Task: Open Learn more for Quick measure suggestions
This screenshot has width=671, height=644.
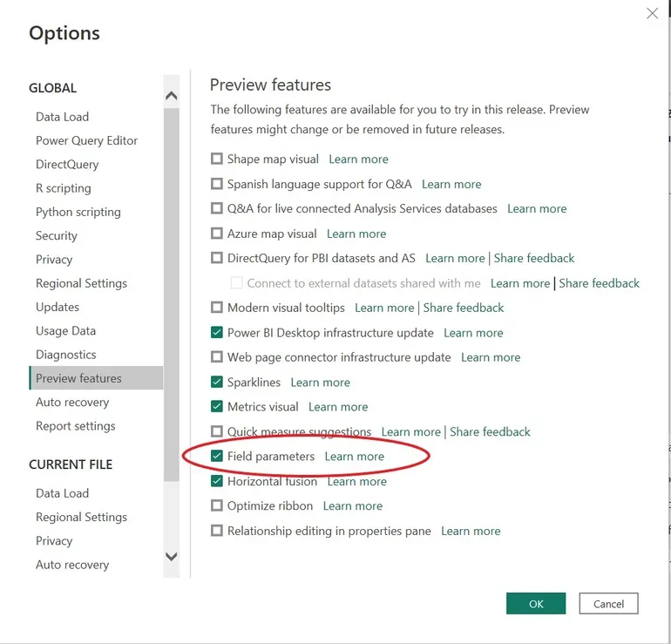Action: pyautogui.click(x=411, y=431)
